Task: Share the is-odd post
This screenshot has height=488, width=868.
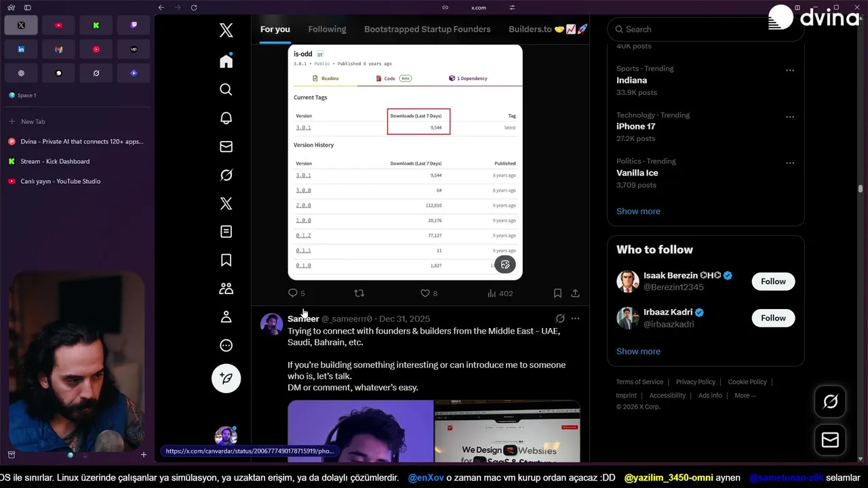Action: (x=575, y=293)
